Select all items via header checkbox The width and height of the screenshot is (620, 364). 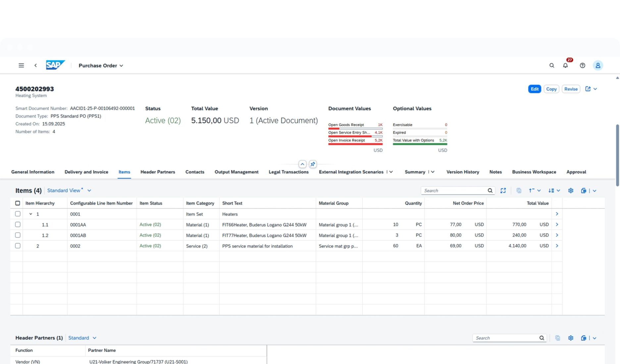pos(18,203)
